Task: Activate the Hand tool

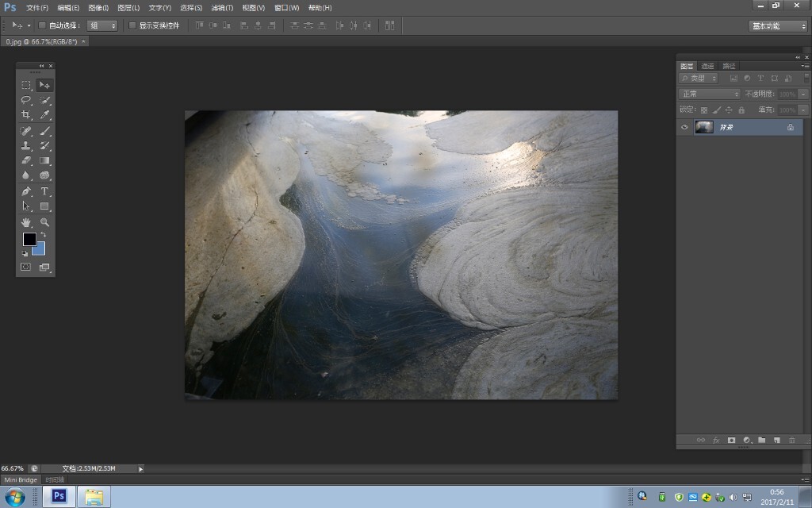Action: click(26, 222)
